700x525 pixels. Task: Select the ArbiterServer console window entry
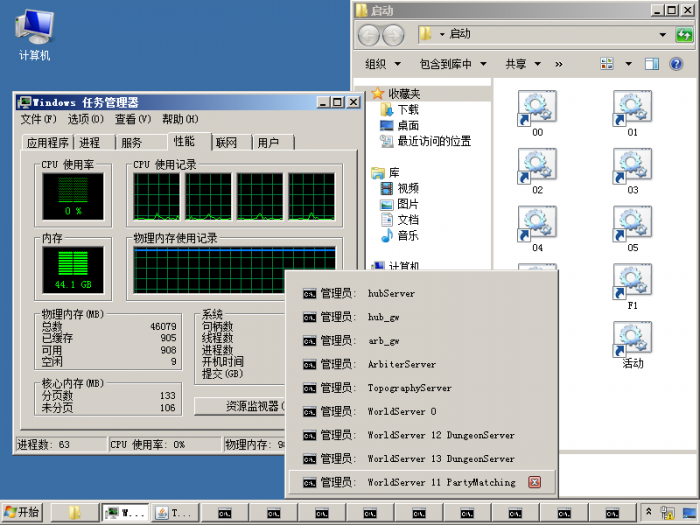pyautogui.click(x=422, y=364)
